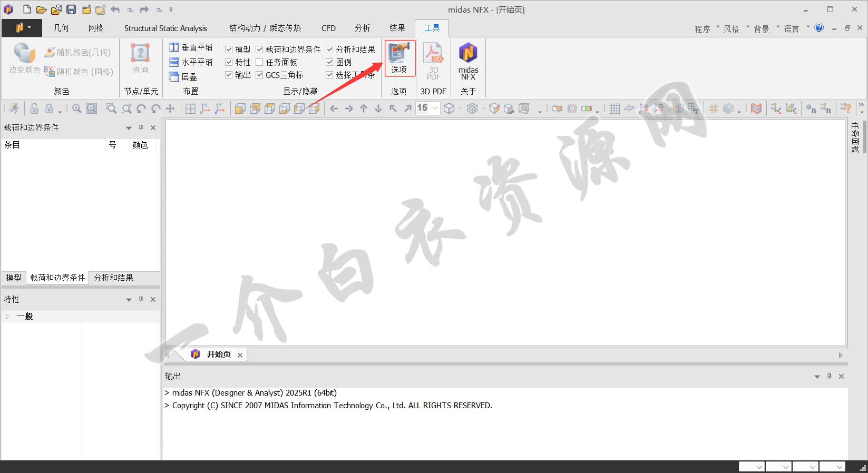Click the new file icon in title bar
The width and height of the screenshot is (868, 473).
(27, 9)
